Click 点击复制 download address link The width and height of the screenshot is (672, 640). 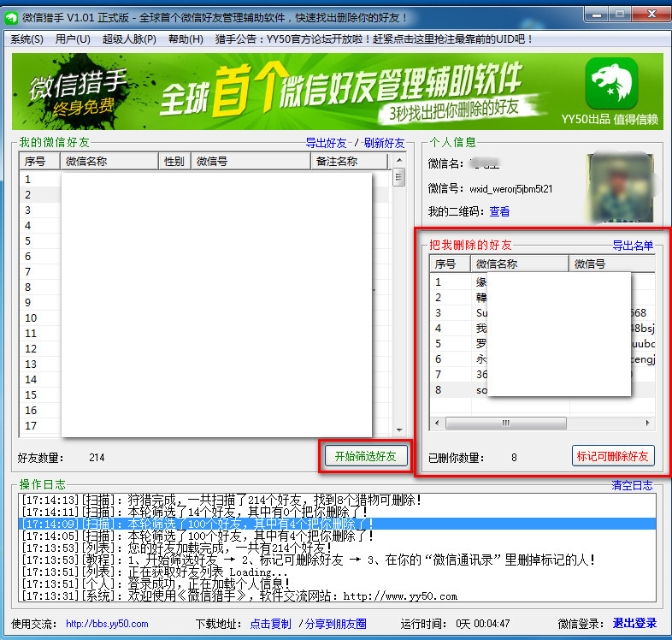(270, 624)
